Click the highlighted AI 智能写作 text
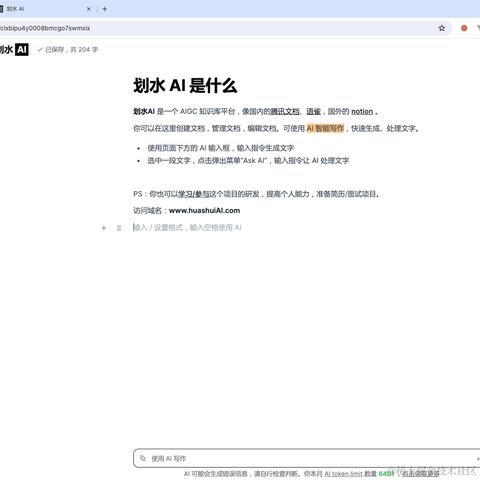The height and width of the screenshot is (480, 480). (x=325, y=128)
